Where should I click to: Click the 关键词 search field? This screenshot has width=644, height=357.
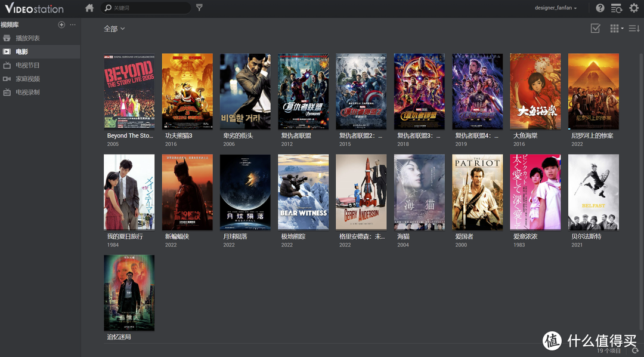tap(149, 8)
